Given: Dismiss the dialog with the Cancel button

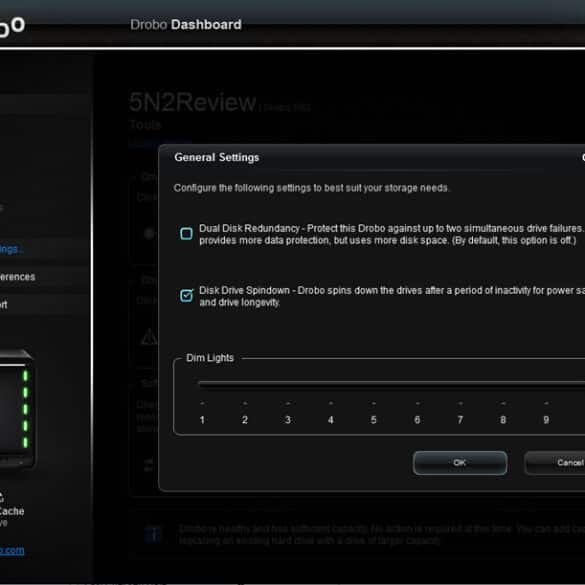Looking at the screenshot, I should [x=555, y=463].
